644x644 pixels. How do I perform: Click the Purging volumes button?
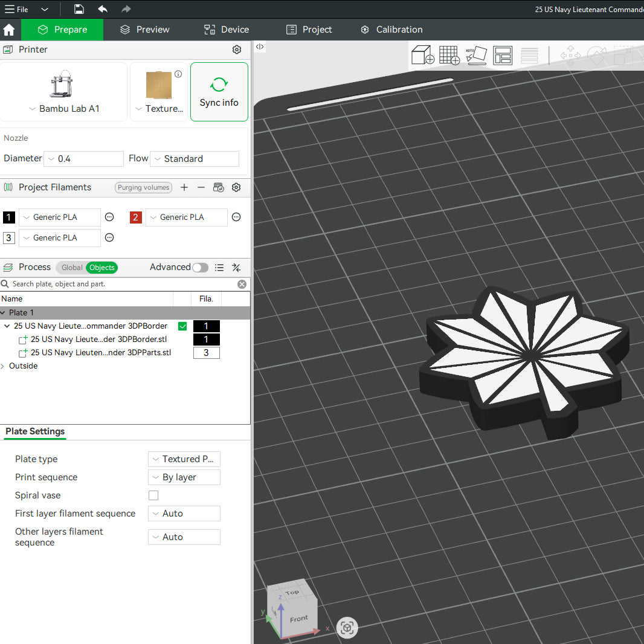click(x=143, y=187)
